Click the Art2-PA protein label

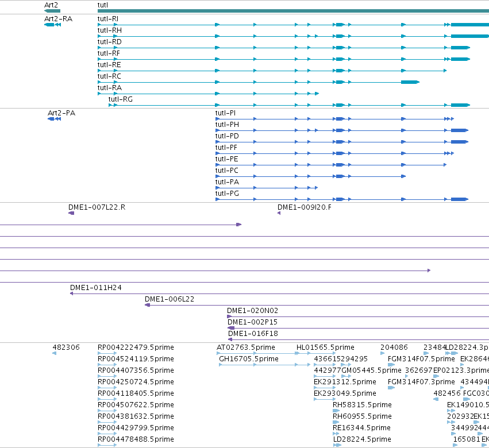(x=61, y=113)
